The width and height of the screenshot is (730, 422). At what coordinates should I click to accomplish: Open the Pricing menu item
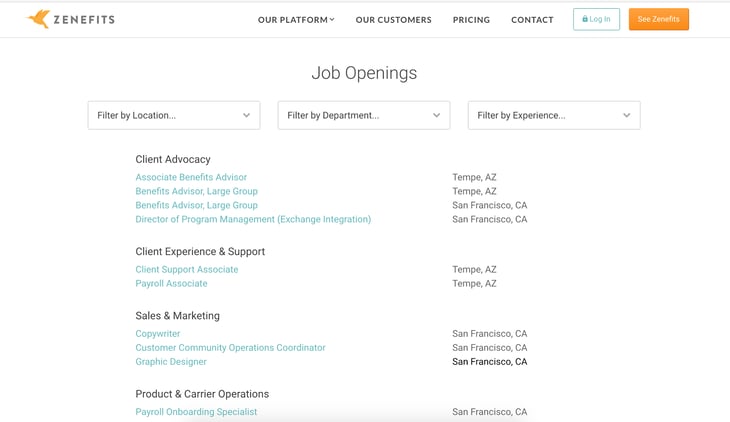[x=471, y=20]
